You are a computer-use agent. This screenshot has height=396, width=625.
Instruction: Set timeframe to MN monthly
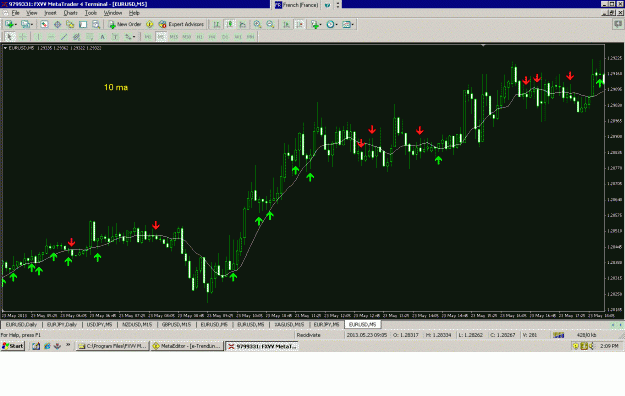click(x=250, y=37)
